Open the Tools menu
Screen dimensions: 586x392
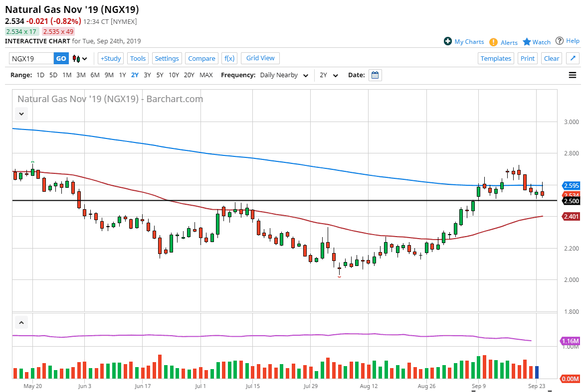[x=138, y=58]
